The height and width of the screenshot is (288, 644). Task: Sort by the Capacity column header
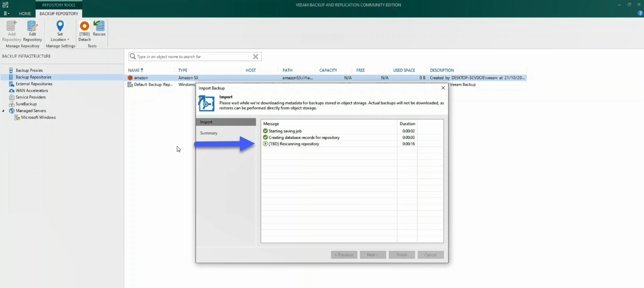point(328,70)
